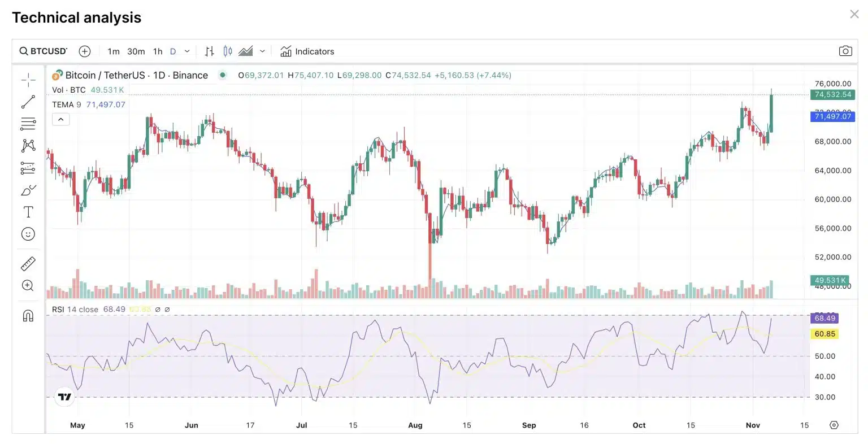Click the 71,497.07 TEMA price label

coord(832,116)
